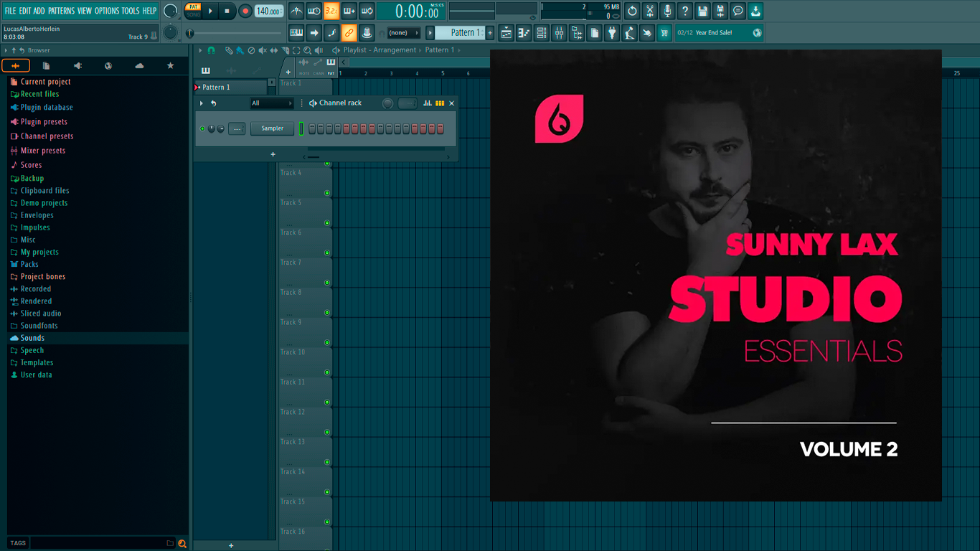Toggle the Track 4 green mute light
The width and height of the screenshot is (980, 551).
pyautogui.click(x=327, y=193)
